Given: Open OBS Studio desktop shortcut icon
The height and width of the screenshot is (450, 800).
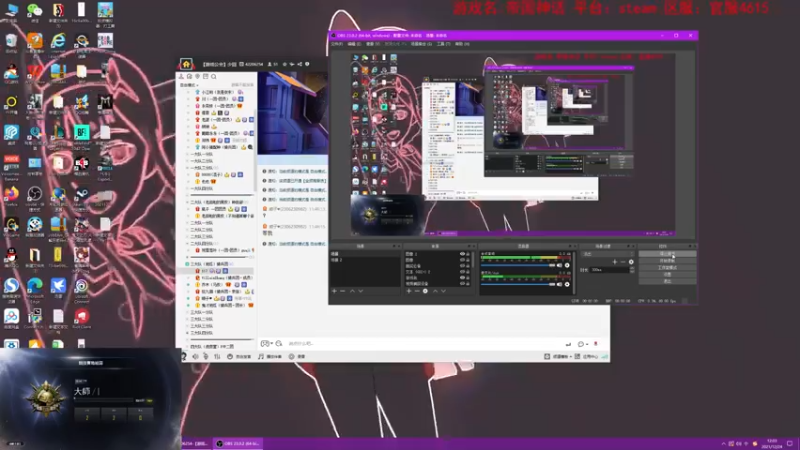Looking at the screenshot, I should pyautogui.click(x=35, y=196).
